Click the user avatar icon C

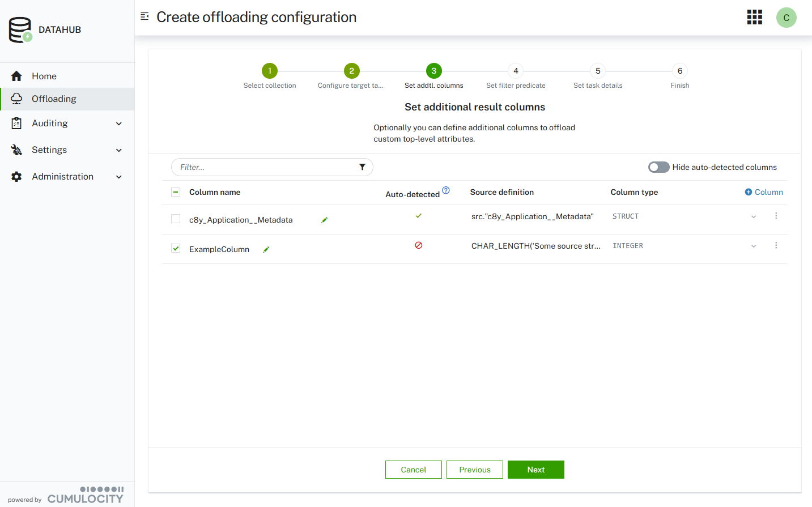[x=786, y=18]
